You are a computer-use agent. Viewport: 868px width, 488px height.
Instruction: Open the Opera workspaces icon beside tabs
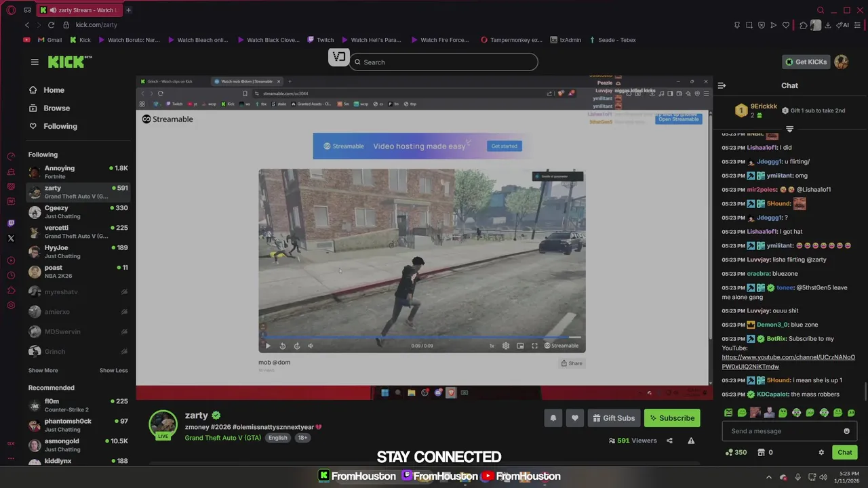[27, 10]
